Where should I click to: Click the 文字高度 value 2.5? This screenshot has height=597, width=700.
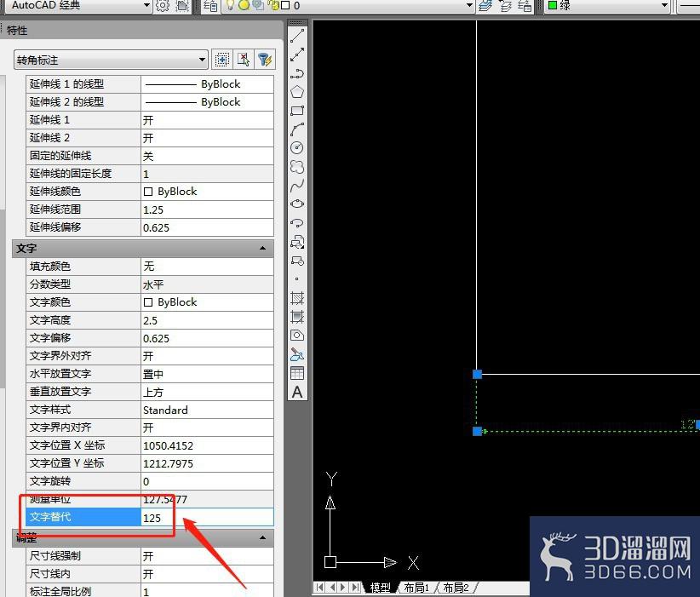(207, 320)
